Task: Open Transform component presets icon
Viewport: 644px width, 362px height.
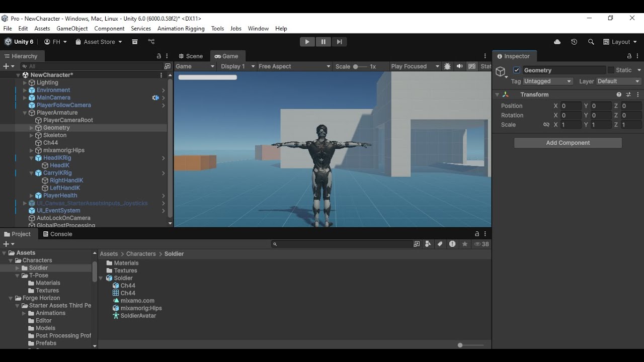Action: tap(628, 95)
